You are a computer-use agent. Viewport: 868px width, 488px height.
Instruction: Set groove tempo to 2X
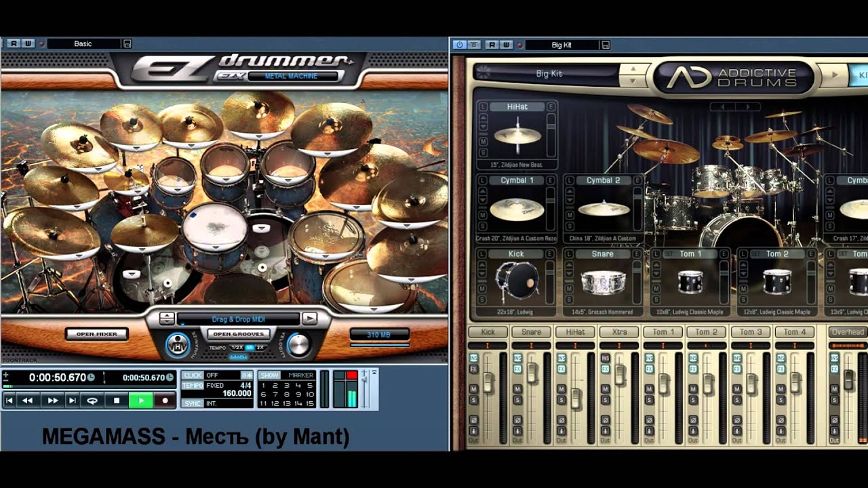260,348
